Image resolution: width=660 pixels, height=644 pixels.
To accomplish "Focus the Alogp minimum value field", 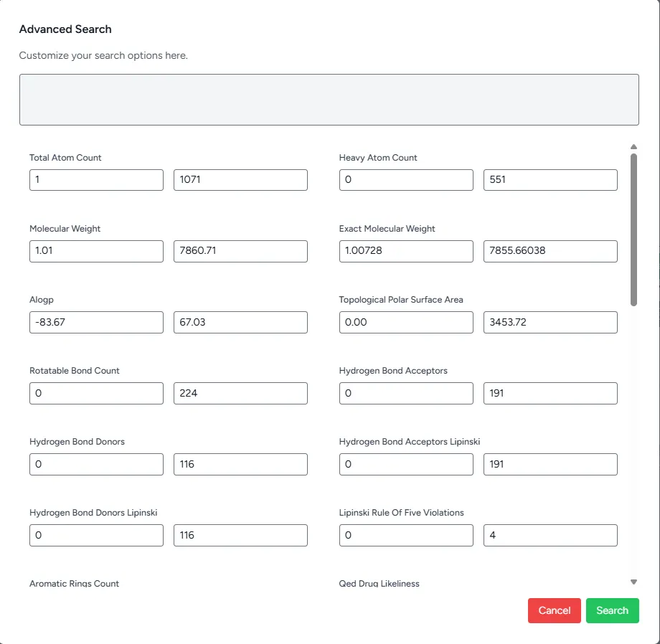I will tap(96, 322).
